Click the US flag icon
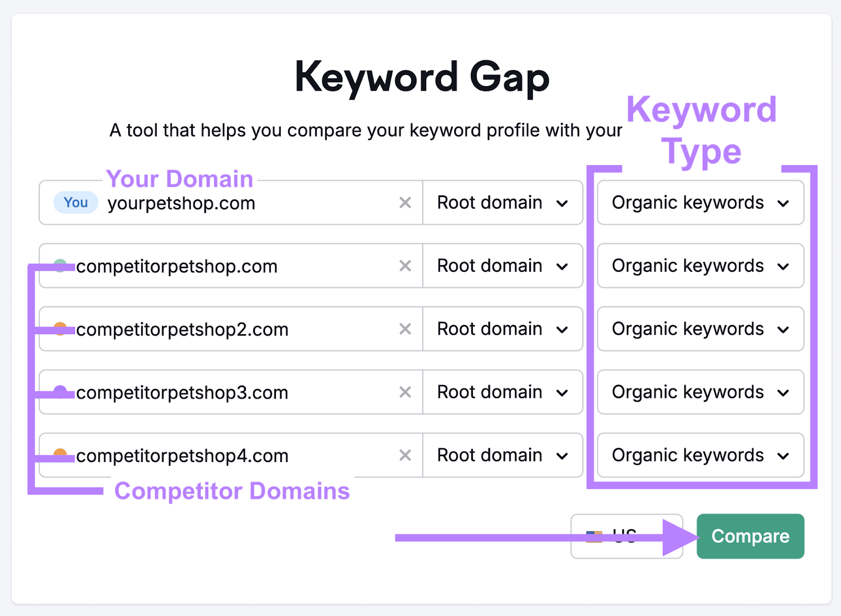841x616 pixels. 594,536
